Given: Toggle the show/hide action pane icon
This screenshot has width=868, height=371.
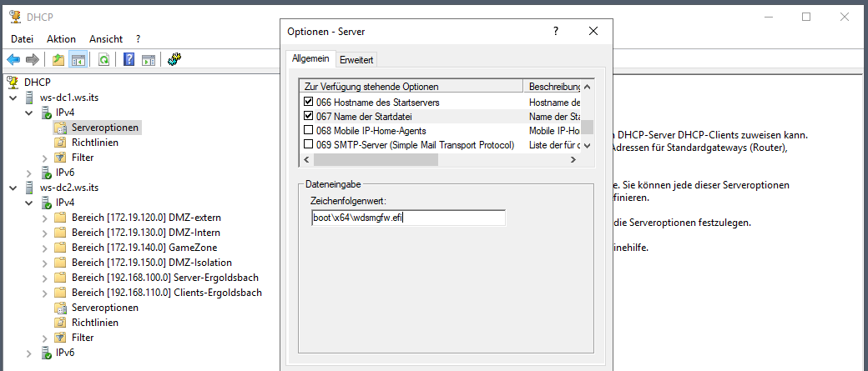Looking at the screenshot, I should click(148, 59).
